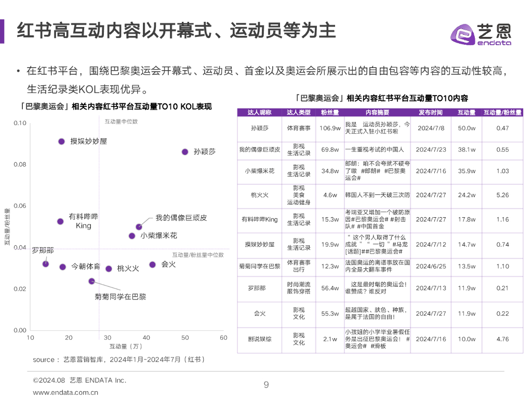Click the 孙颖莎 data point in the scatter chart

(x=185, y=152)
